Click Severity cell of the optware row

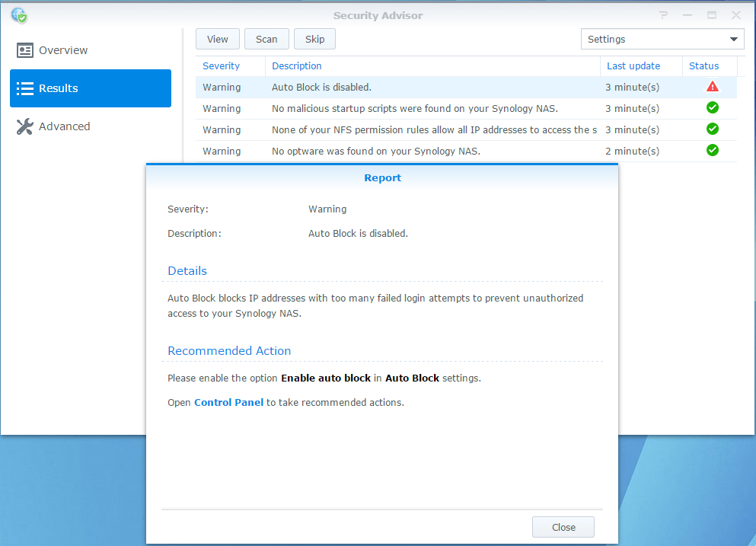222,151
